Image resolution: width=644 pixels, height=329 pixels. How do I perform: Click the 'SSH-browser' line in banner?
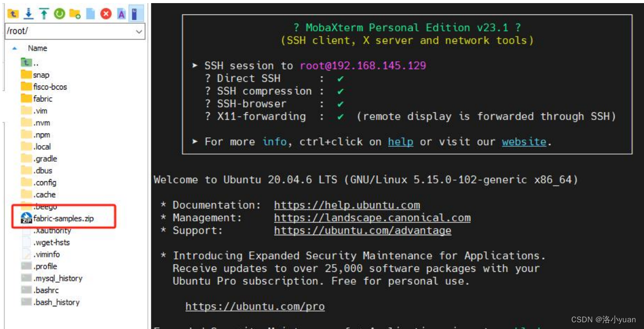point(274,103)
